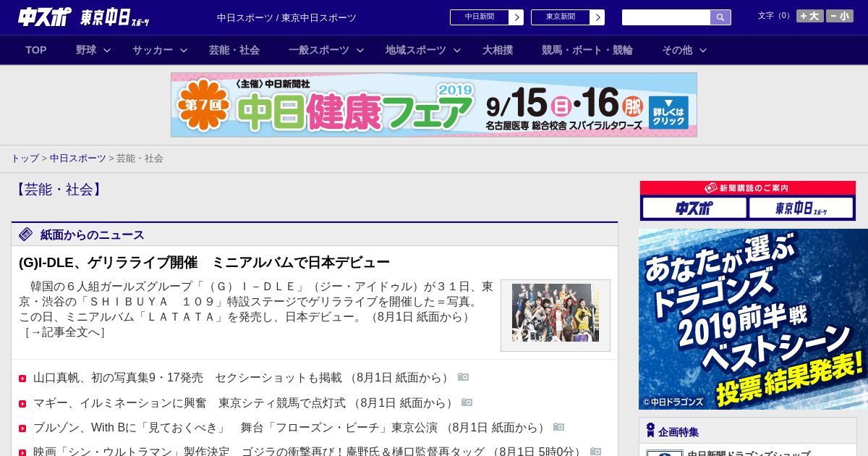The width and height of the screenshot is (868, 456).
Task: Click 中スポ subscription guide button
Action: tap(694, 208)
